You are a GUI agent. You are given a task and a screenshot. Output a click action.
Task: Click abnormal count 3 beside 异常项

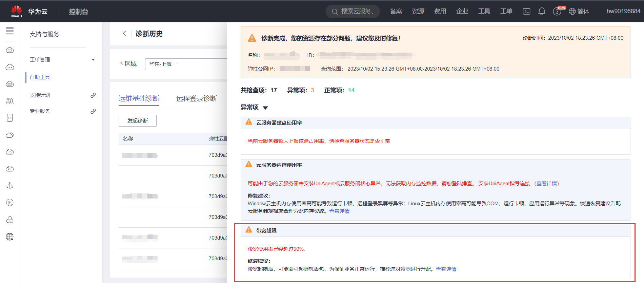pos(313,90)
